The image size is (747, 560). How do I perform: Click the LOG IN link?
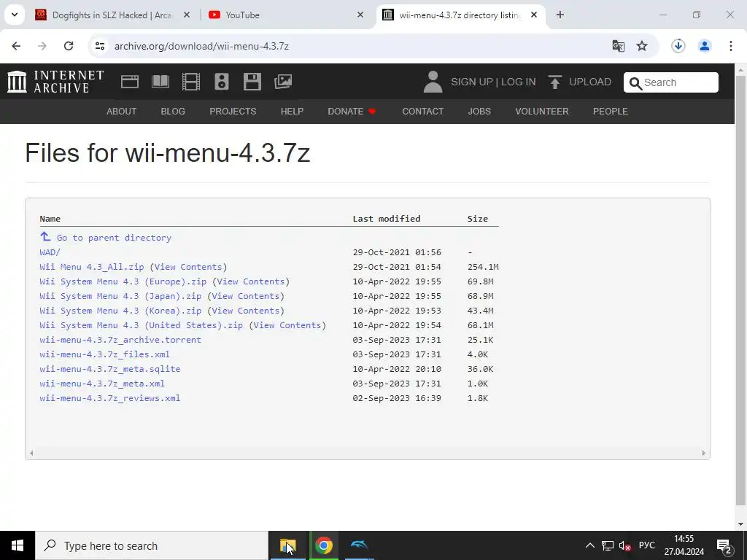[519, 82]
